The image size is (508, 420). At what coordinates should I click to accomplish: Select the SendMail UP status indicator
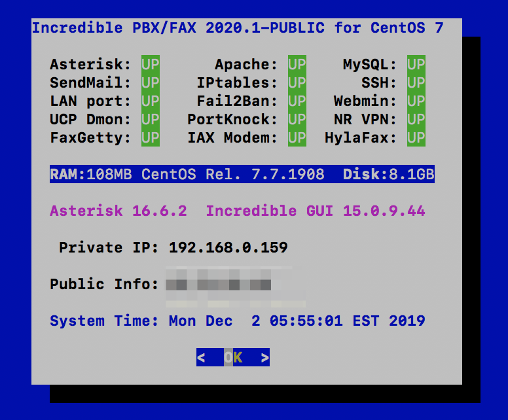pos(151,82)
